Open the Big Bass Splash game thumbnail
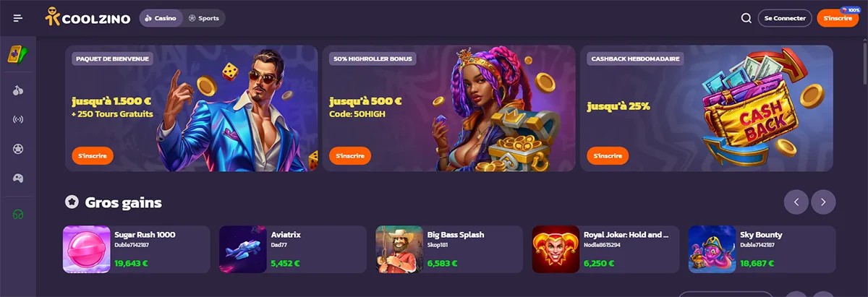This screenshot has height=297, width=868. click(x=399, y=249)
